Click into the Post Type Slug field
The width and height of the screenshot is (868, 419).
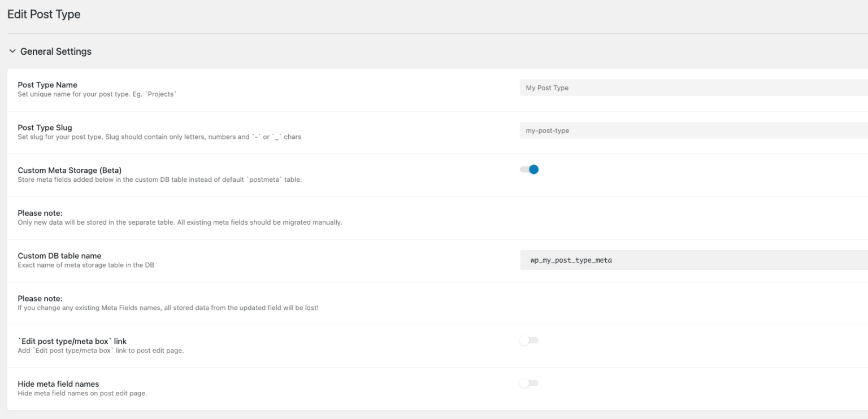coord(694,130)
